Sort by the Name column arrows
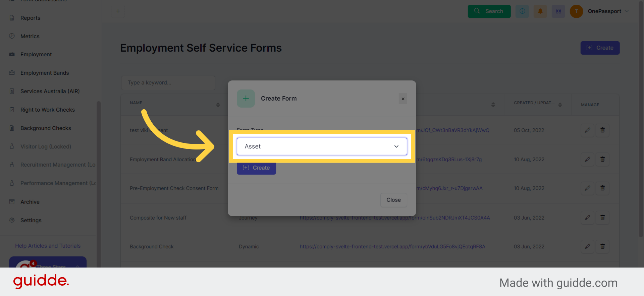Image resolution: width=644 pixels, height=296 pixels. tap(218, 105)
